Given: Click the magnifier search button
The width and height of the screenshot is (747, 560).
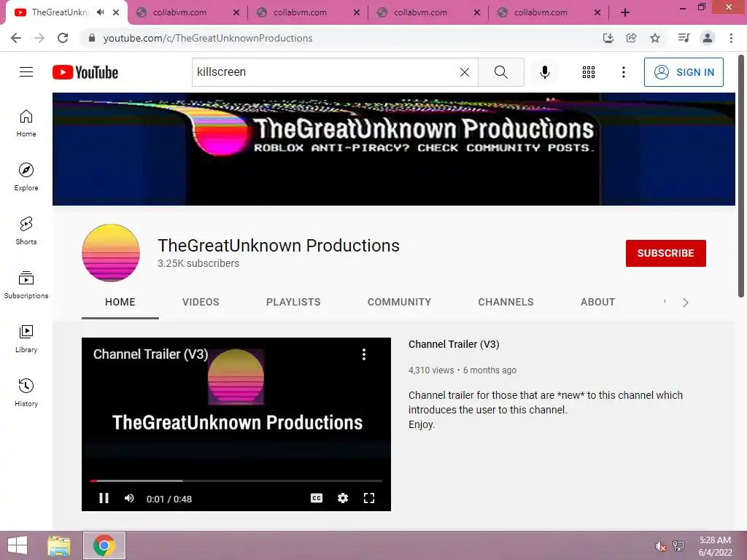Looking at the screenshot, I should (x=500, y=72).
